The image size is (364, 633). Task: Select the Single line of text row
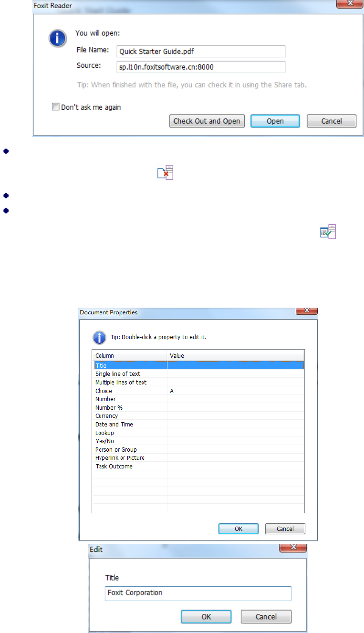198,374
